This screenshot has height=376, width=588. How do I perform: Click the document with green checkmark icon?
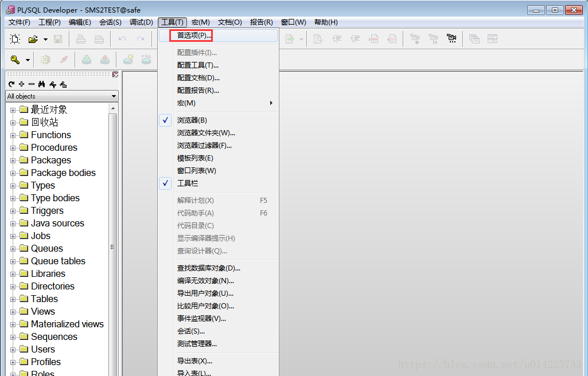[318, 39]
